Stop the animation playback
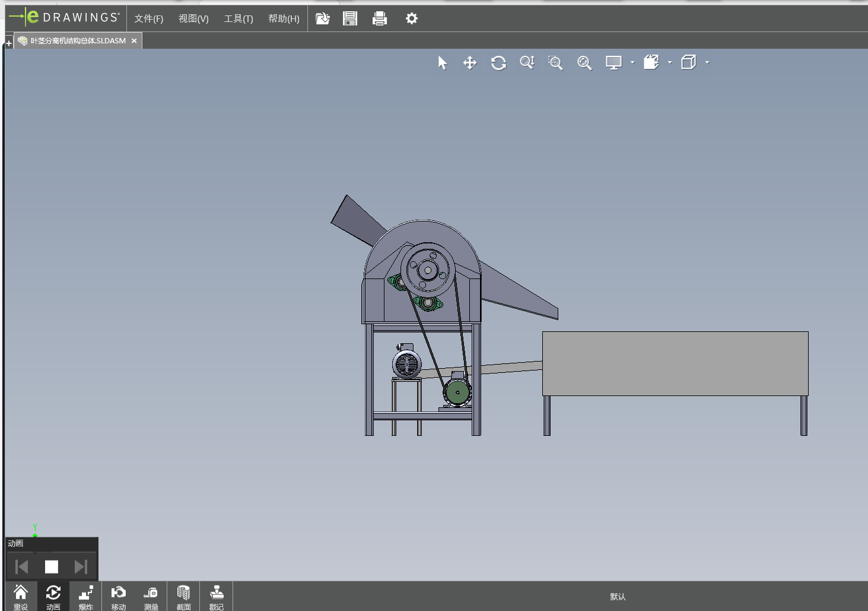The height and width of the screenshot is (611, 868). (52, 567)
